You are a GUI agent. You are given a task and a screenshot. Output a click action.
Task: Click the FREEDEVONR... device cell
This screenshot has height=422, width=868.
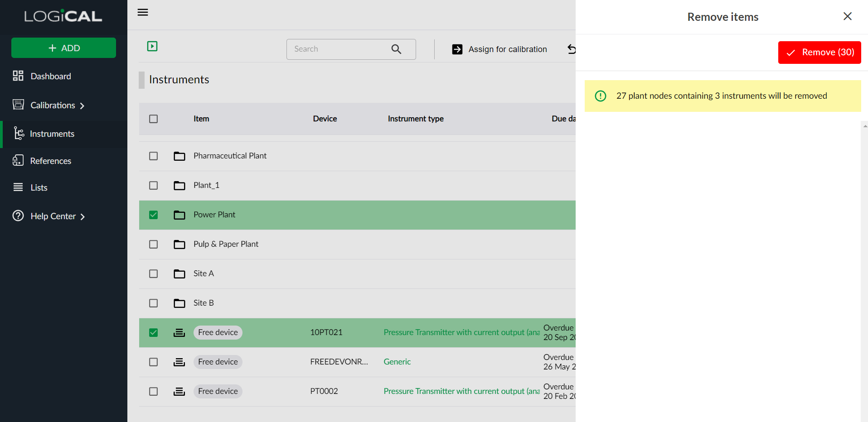[x=339, y=362]
